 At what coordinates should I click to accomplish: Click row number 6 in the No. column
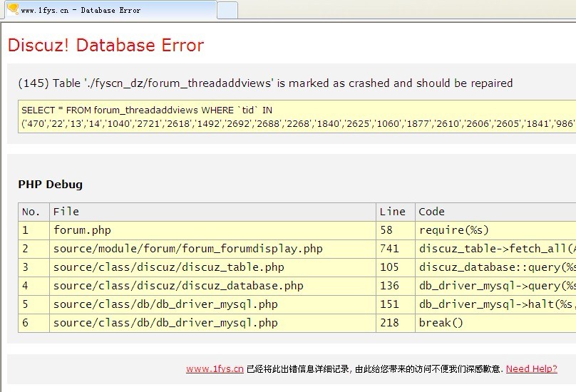click(x=34, y=323)
